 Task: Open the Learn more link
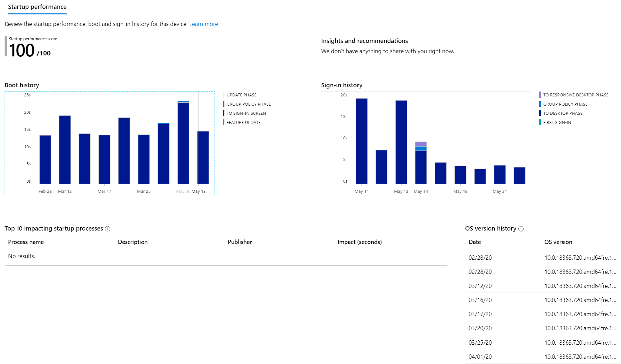[203, 24]
